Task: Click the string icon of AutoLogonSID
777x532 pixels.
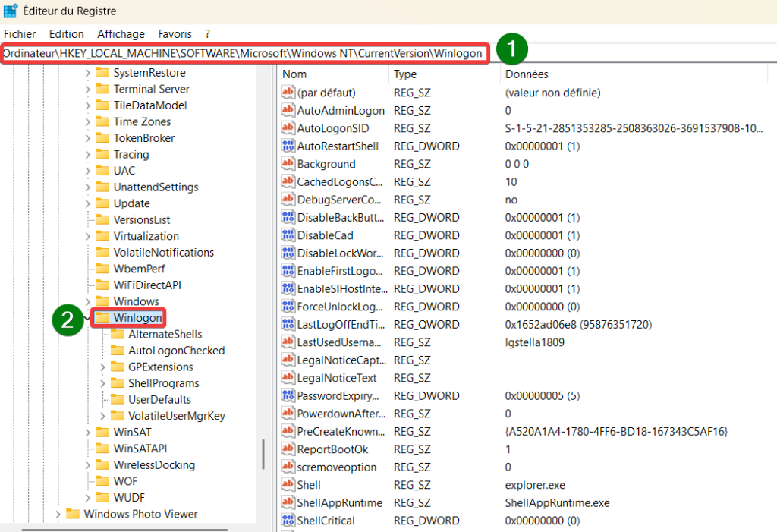Action: point(288,128)
